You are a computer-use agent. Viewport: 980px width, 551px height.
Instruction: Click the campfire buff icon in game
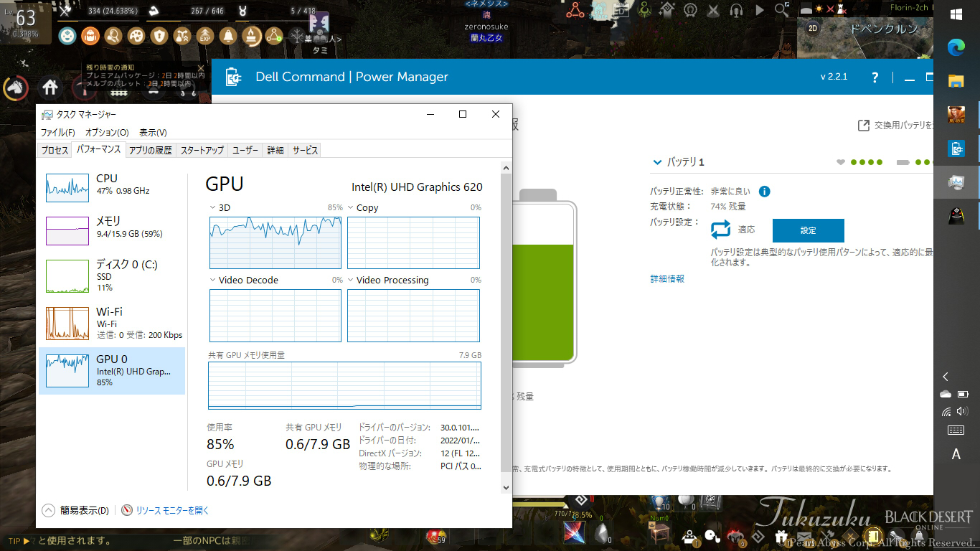pyautogui.click(x=251, y=35)
